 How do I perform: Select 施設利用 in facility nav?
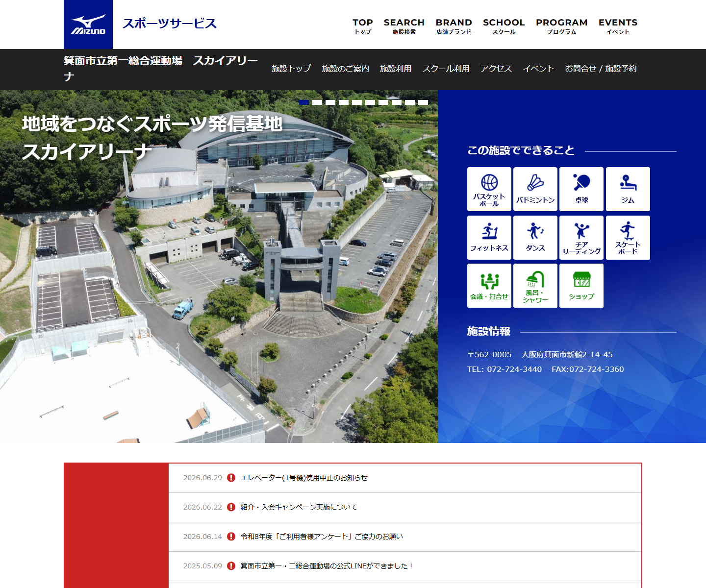(x=396, y=69)
